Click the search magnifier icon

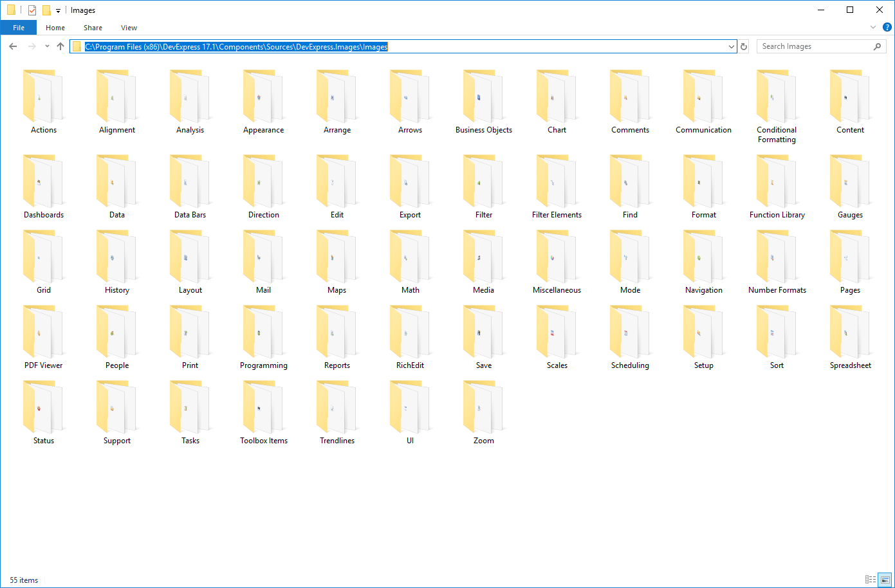coord(877,46)
